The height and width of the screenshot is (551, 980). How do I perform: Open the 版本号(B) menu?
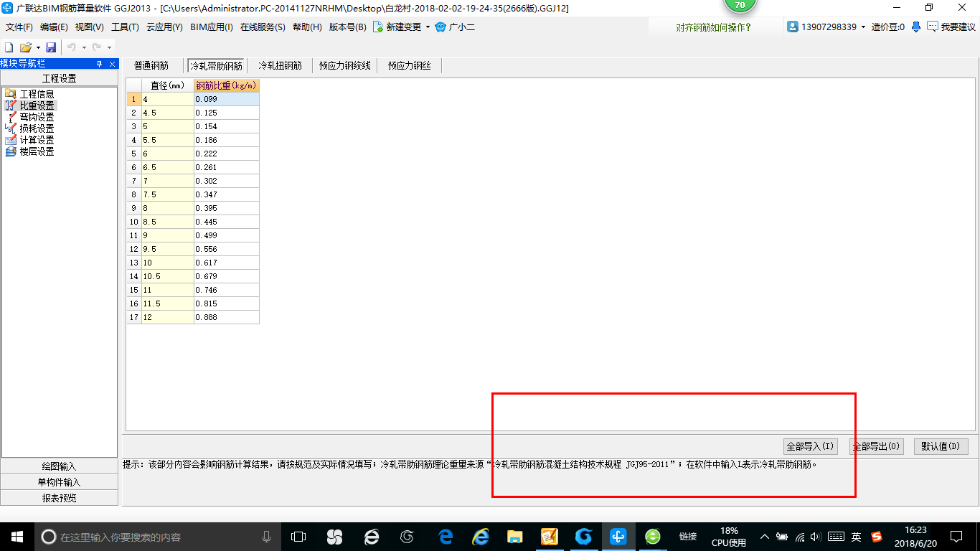(347, 27)
